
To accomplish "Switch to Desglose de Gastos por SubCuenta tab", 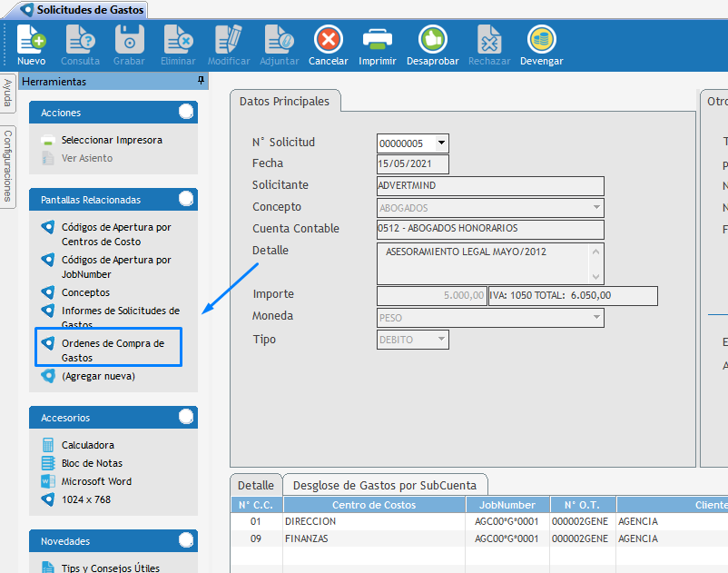I will tap(386, 485).
